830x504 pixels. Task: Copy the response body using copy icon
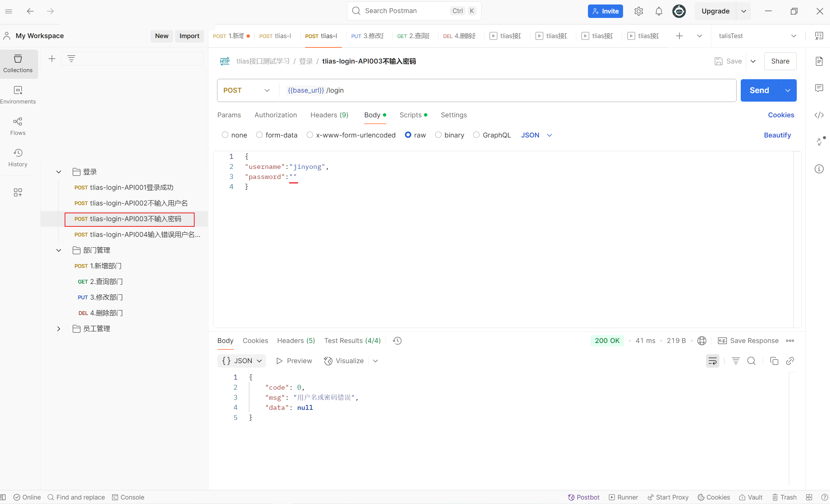coord(774,361)
